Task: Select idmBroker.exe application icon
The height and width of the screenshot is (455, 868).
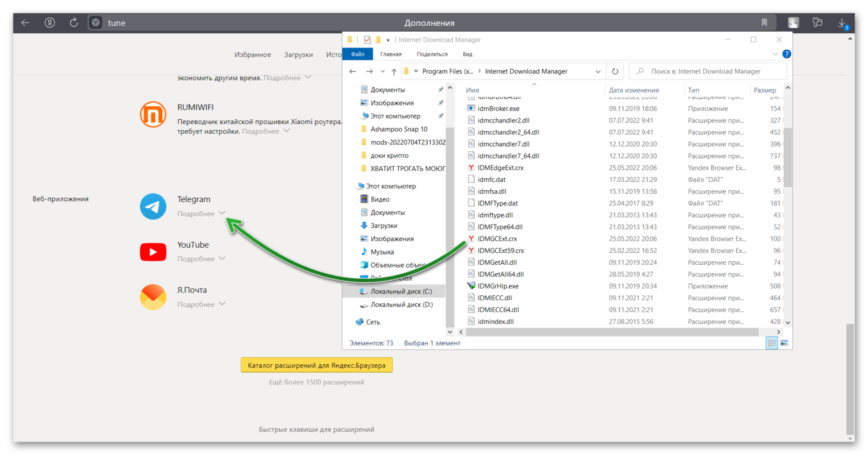Action: 471,108
